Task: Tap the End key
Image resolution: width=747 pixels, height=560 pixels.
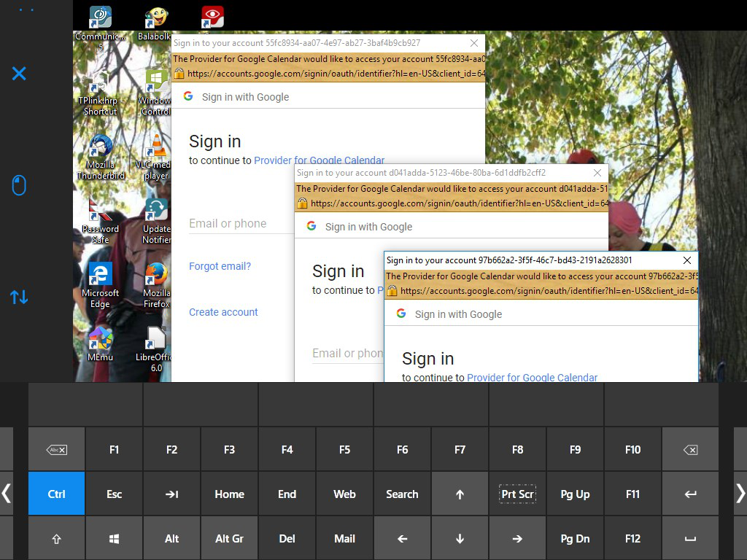Action: tap(287, 494)
